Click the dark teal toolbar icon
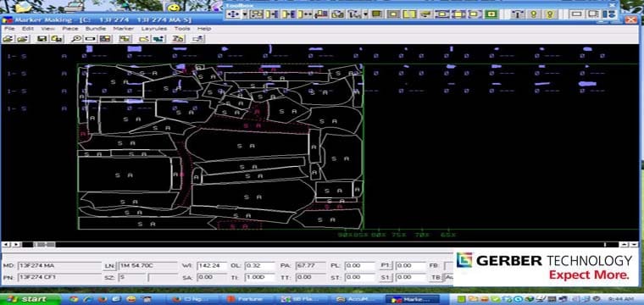Image resolution: width=644 pixels, height=305 pixels. 158,39
